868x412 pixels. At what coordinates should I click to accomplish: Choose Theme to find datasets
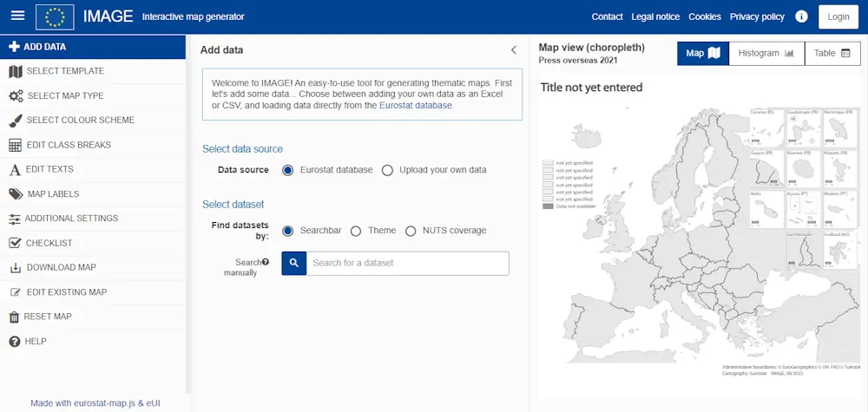point(356,232)
